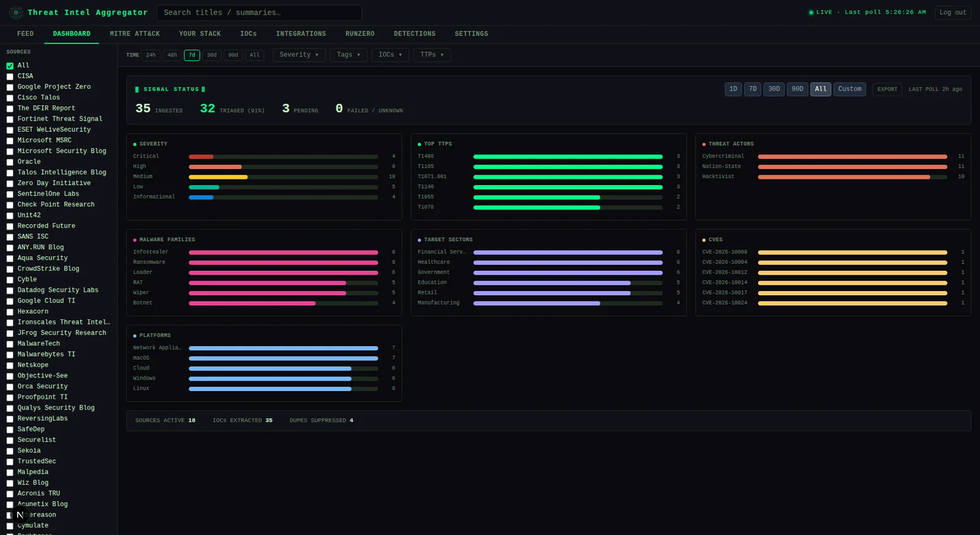Viewport: 980px width, 535px height.
Task: Tick the Cisco Talos checkbox
Action: click(x=10, y=98)
